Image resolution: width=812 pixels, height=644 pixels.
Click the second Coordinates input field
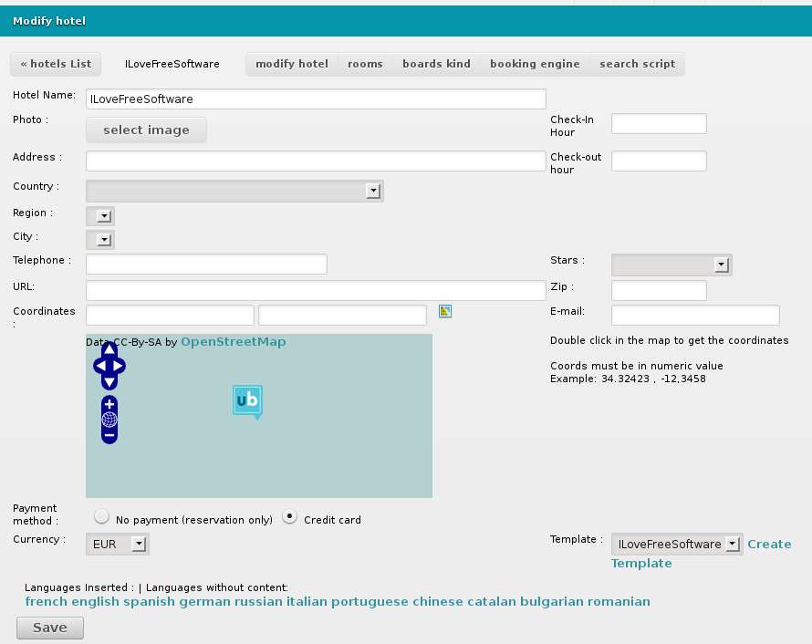342,316
